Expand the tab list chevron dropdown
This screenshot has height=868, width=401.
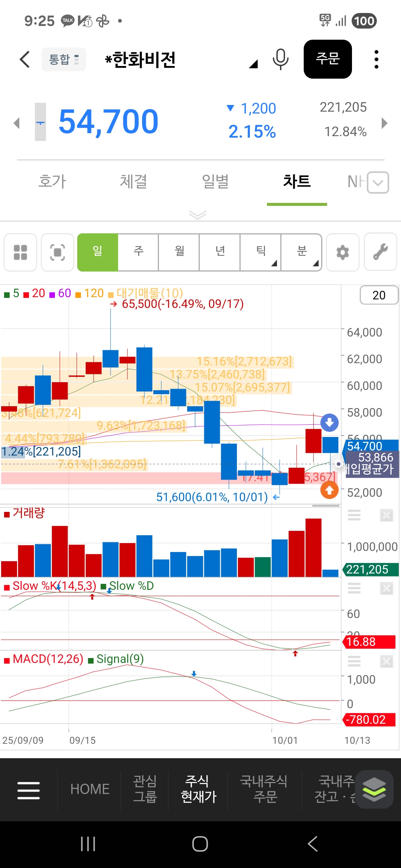pyautogui.click(x=378, y=183)
